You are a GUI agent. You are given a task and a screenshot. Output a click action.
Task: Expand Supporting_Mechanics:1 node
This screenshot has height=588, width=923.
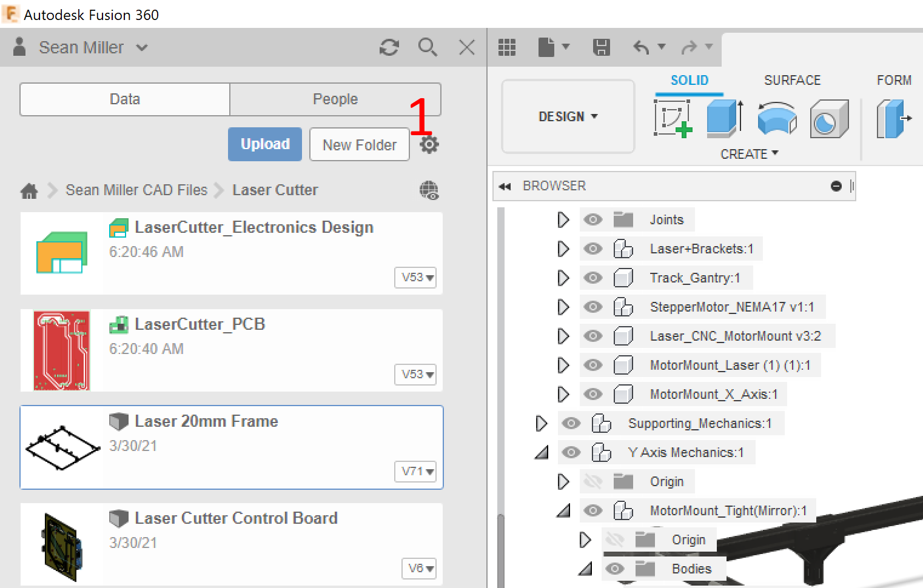542,423
